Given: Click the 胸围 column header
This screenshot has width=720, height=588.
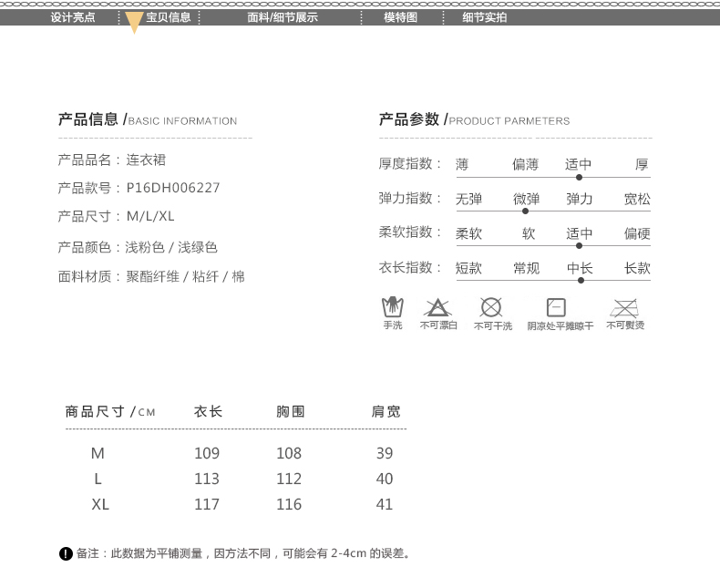Looking at the screenshot, I should (289, 411).
